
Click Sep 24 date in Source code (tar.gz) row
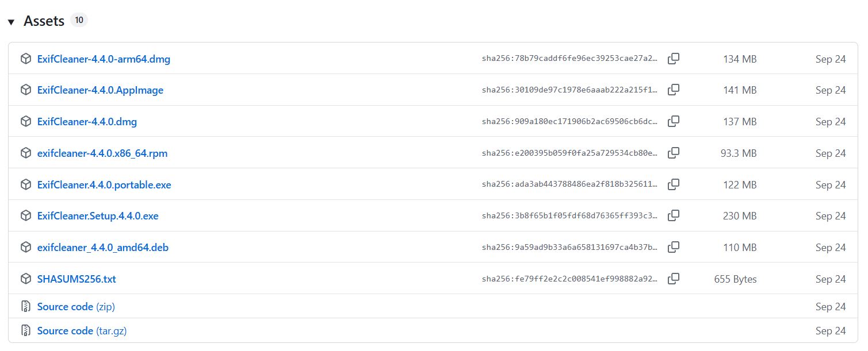[831, 331]
